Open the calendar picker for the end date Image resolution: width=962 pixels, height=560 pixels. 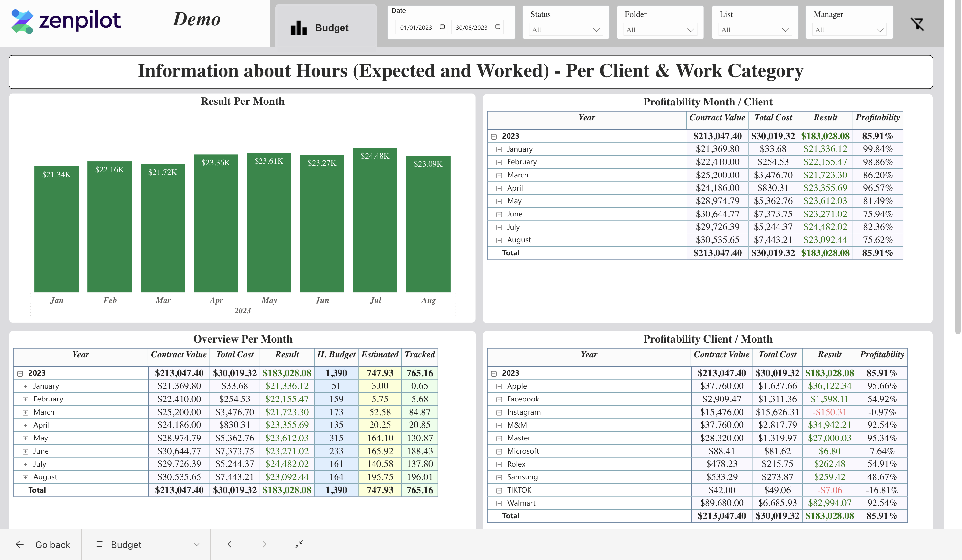[x=497, y=27]
